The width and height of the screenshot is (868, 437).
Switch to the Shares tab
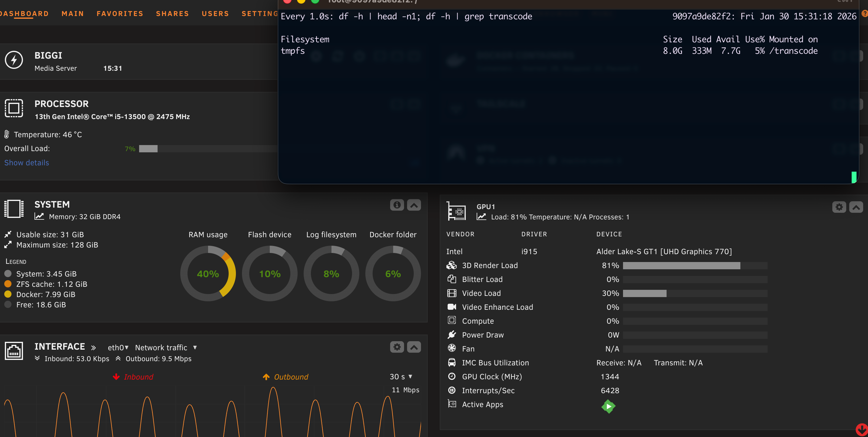pos(172,14)
